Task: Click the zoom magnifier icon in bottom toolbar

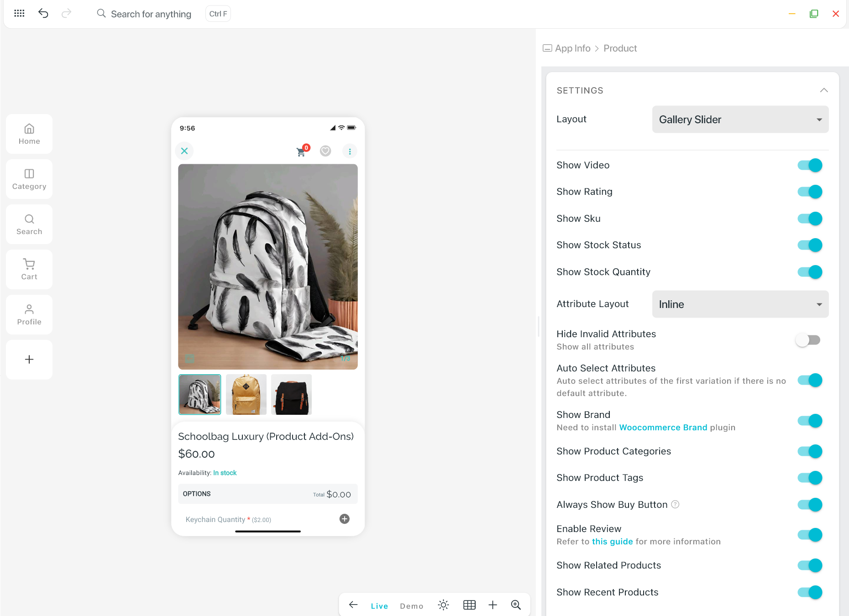Action: pos(516,605)
